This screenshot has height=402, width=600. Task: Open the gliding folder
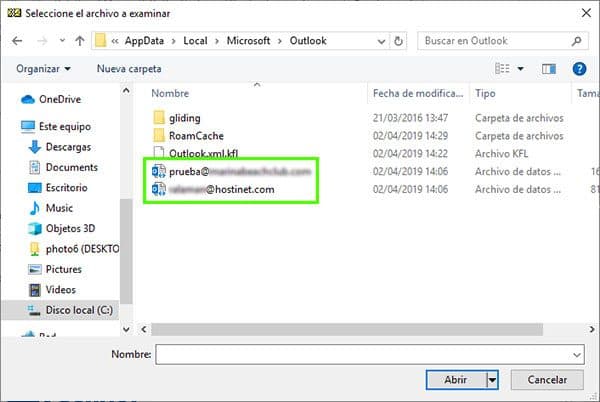(185, 118)
